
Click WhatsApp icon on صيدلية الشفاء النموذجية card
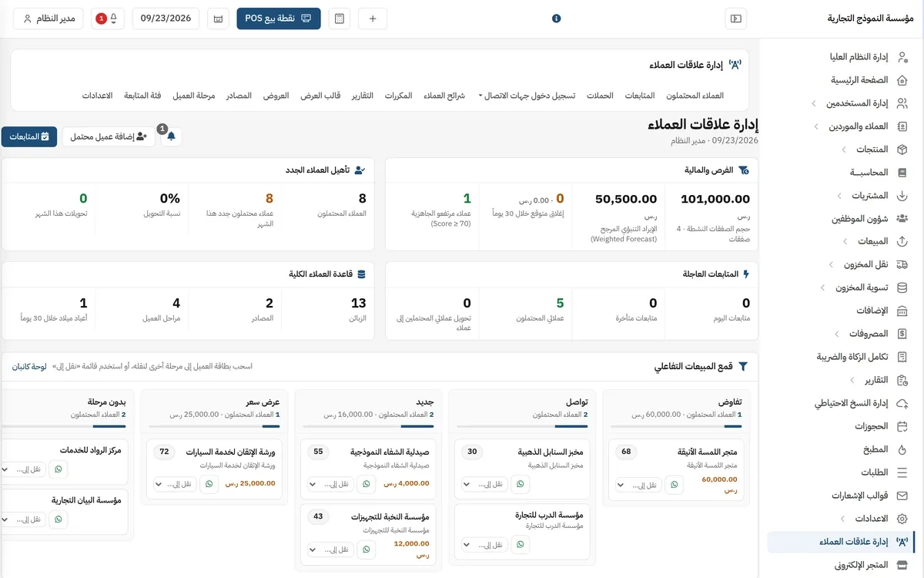point(367,485)
